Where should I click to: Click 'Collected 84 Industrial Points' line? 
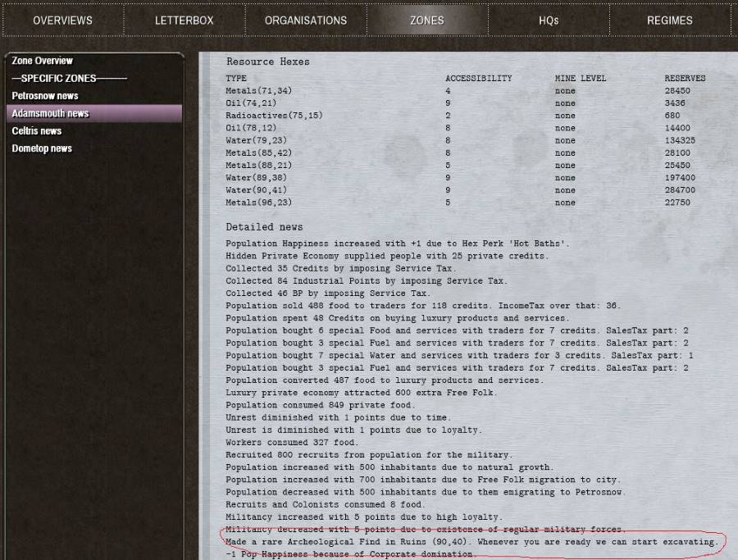pos(367,281)
